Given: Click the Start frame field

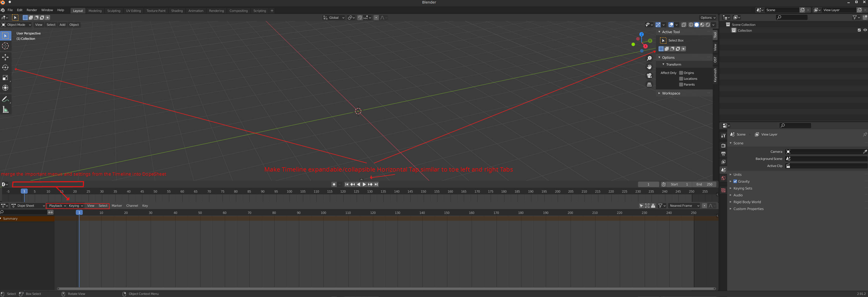Looking at the screenshot, I should pyautogui.click(x=679, y=184).
